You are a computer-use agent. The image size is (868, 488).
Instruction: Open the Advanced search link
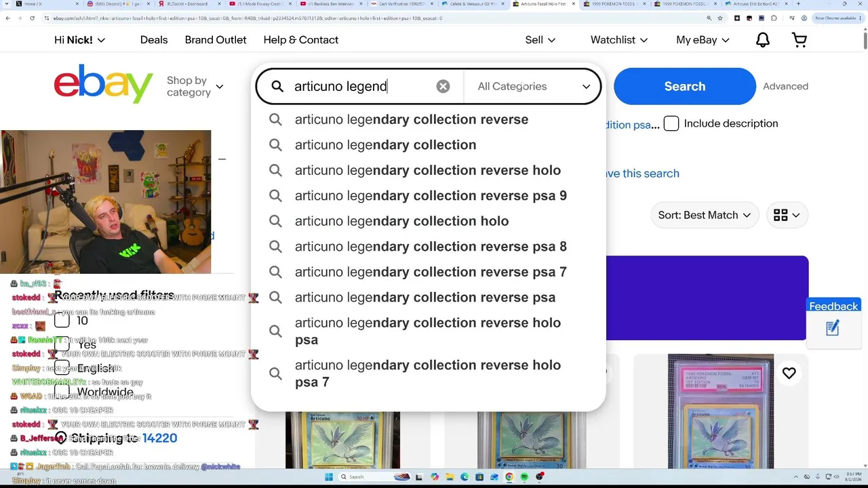(x=785, y=86)
